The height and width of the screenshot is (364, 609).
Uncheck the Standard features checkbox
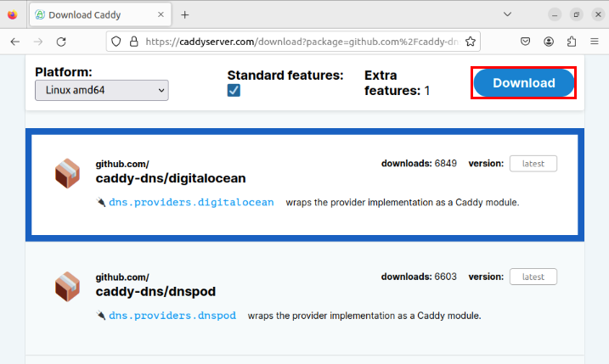[234, 91]
